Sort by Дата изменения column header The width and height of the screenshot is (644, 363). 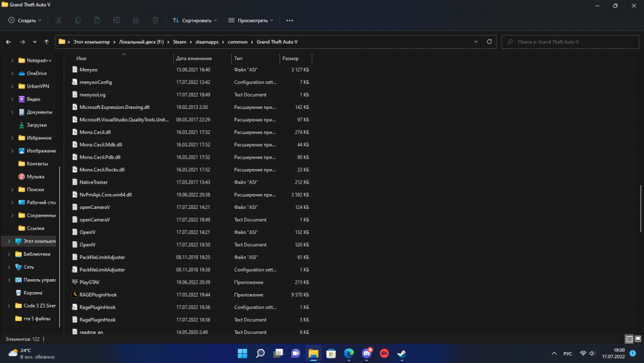(194, 59)
